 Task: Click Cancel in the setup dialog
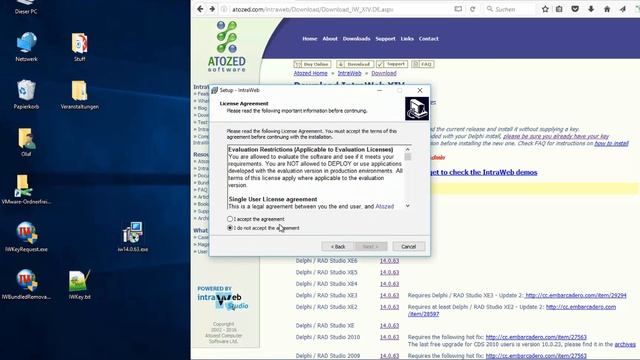click(x=409, y=247)
